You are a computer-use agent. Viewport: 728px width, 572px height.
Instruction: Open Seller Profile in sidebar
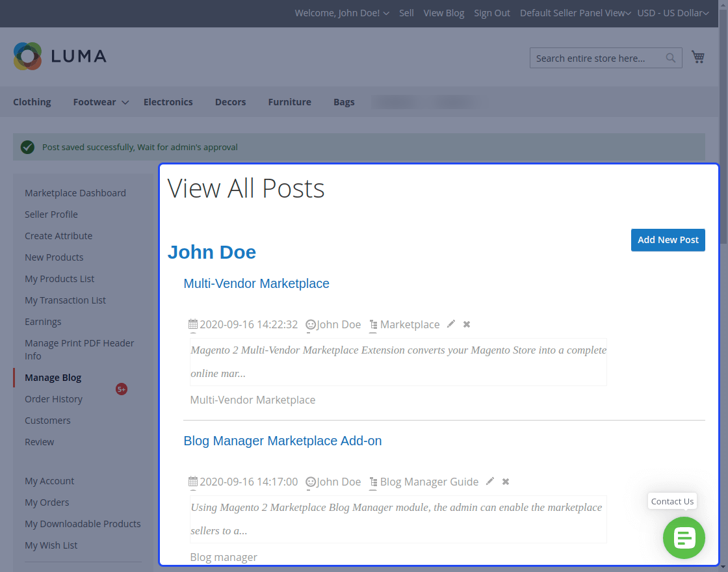click(51, 214)
